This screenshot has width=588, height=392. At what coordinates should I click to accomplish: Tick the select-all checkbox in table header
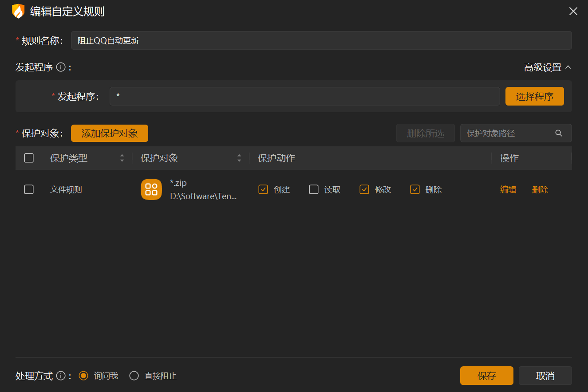point(29,158)
